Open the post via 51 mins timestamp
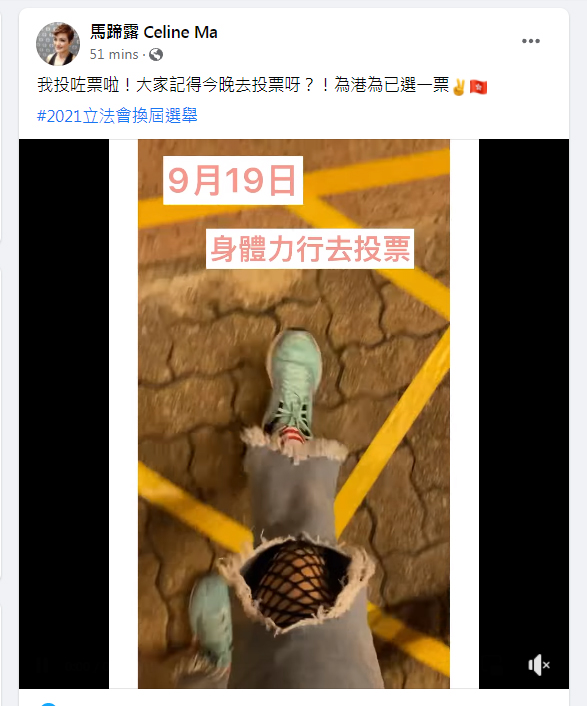The image size is (587, 706). (x=114, y=54)
